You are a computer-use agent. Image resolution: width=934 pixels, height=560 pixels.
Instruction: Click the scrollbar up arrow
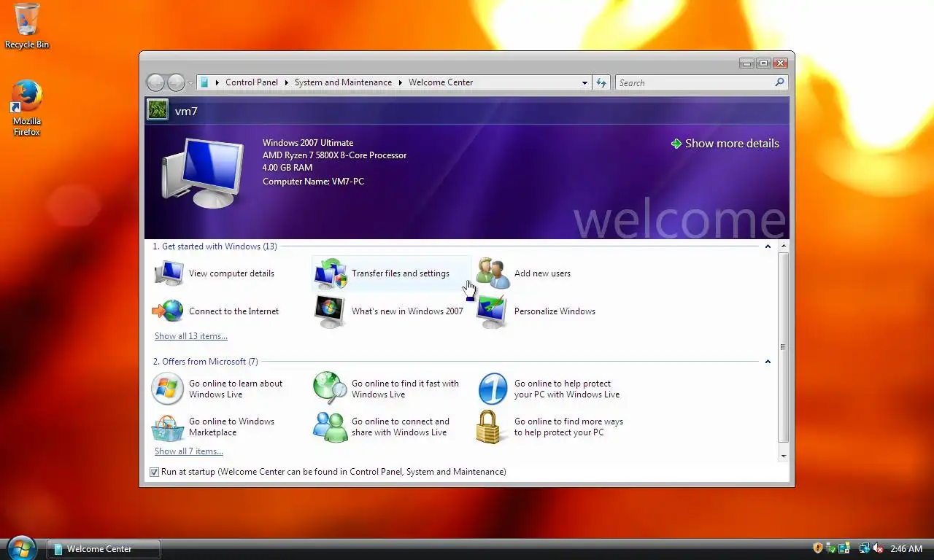[783, 246]
